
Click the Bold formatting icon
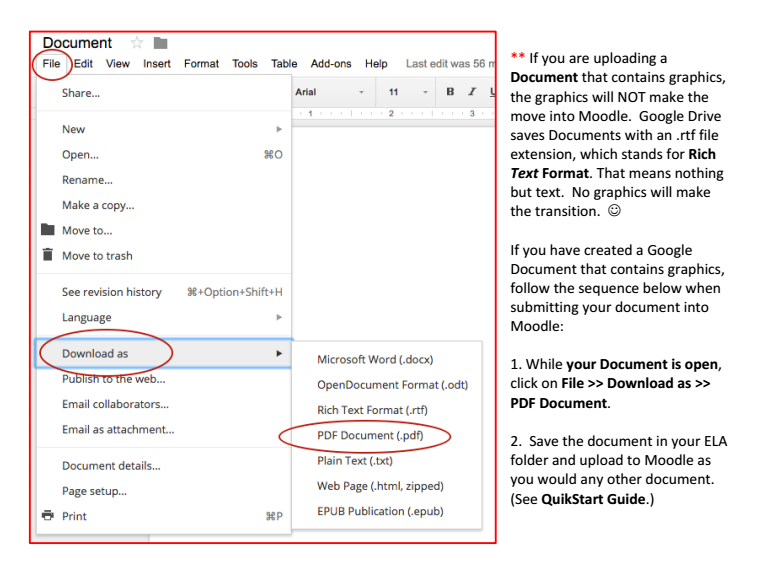coord(450,92)
